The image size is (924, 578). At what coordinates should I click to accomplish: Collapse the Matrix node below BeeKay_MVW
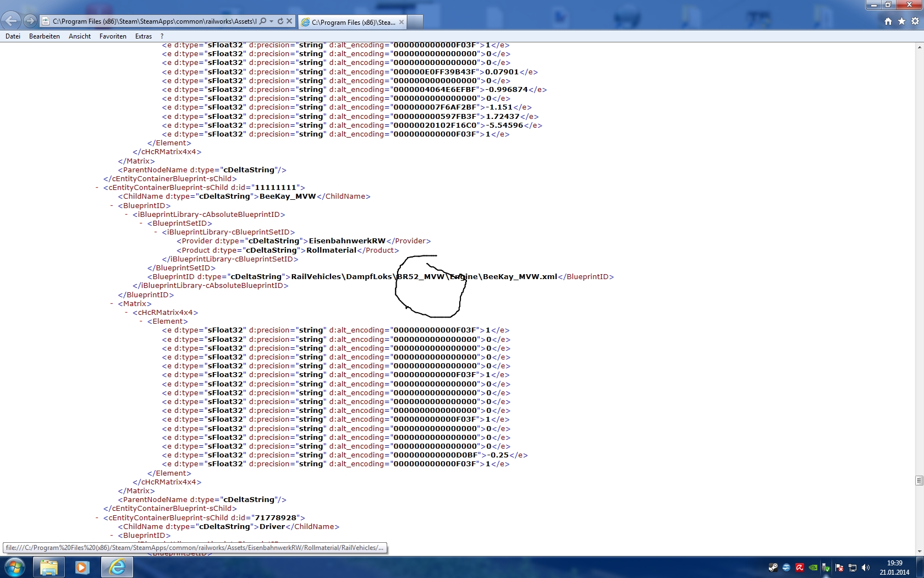(x=112, y=304)
